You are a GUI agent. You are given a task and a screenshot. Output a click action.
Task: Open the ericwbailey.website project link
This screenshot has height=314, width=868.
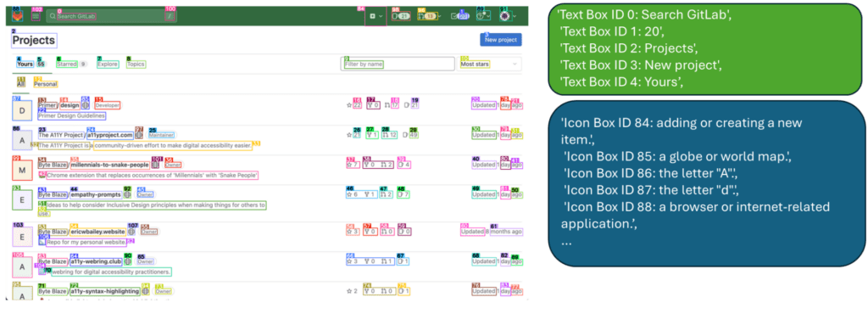tap(98, 232)
